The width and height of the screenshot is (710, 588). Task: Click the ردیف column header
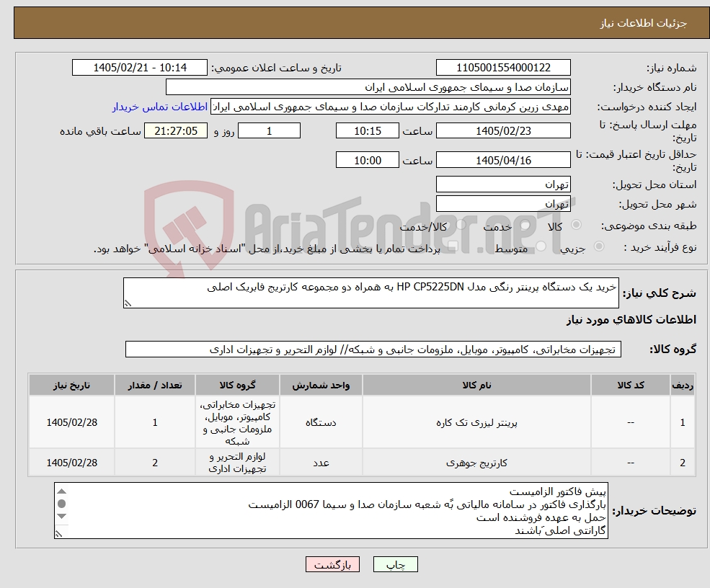pyautogui.click(x=683, y=386)
